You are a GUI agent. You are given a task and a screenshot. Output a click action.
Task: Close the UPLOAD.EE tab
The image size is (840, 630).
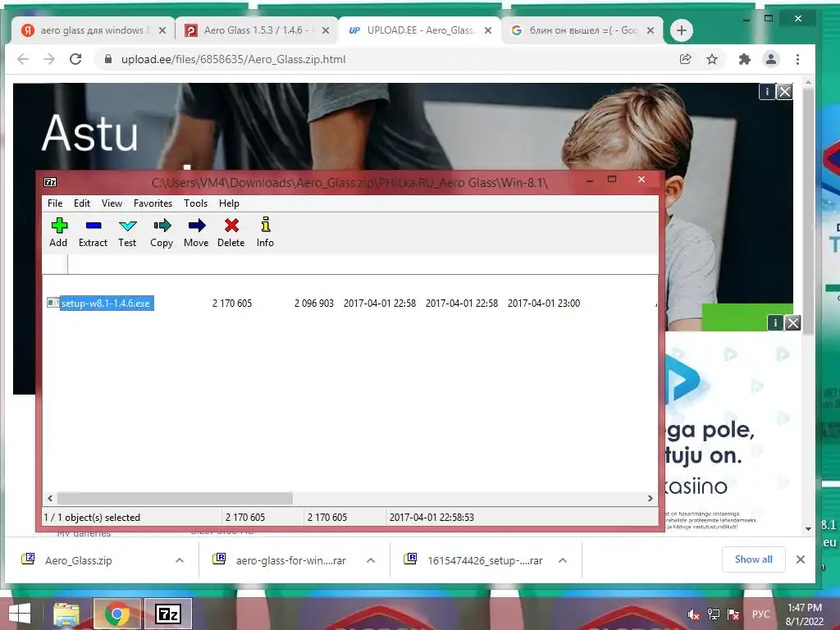488,30
